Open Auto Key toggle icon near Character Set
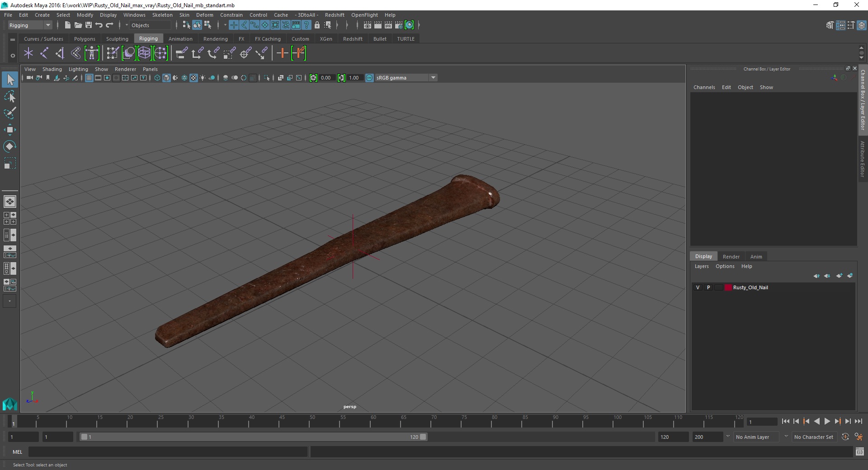This screenshot has height=470, width=868. [x=845, y=437]
